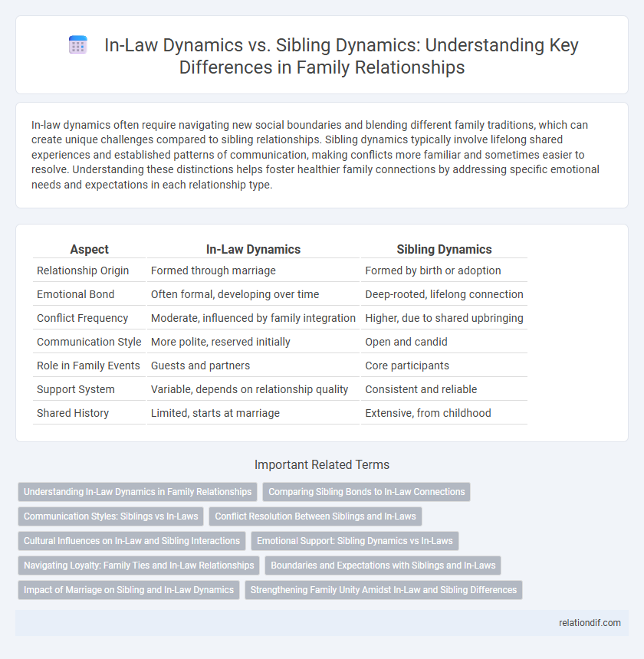The width and height of the screenshot is (644, 659).
Task: Click the 'Conflict Frequency' row label
Action: pyautogui.click(x=82, y=318)
